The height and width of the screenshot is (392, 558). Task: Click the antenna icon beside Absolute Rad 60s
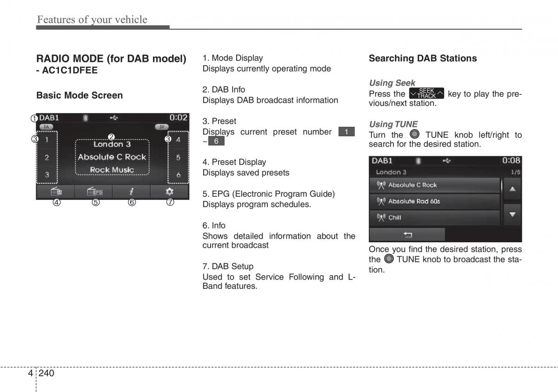[x=380, y=201]
